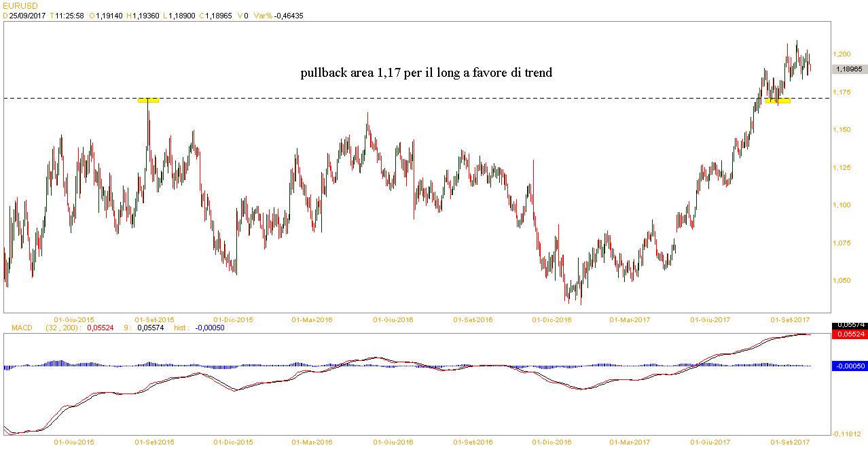Viewport: 868px width, 454px height.
Task: Click 01-Mar-2017 on the price chart time axis
Action: pos(630,319)
